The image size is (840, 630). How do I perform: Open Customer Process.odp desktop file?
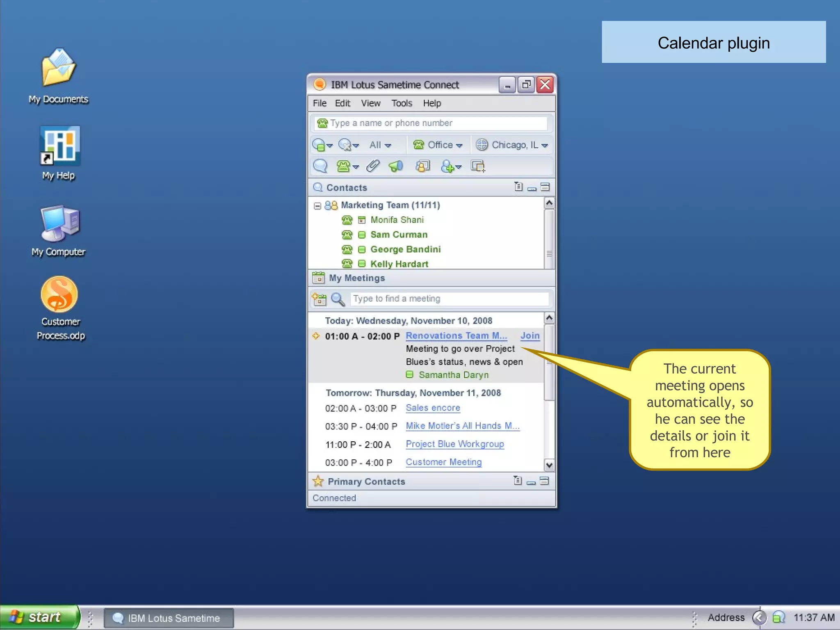[x=60, y=308]
